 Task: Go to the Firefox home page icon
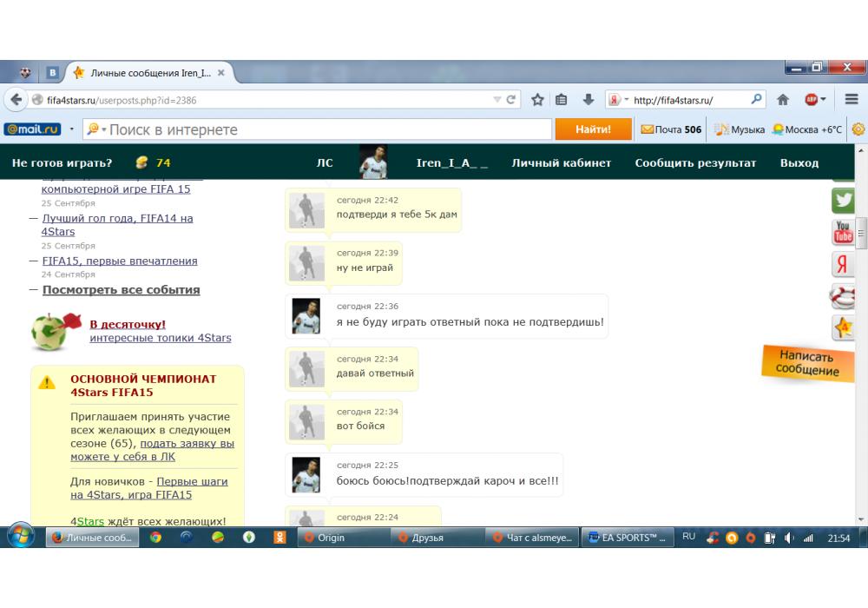(783, 100)
